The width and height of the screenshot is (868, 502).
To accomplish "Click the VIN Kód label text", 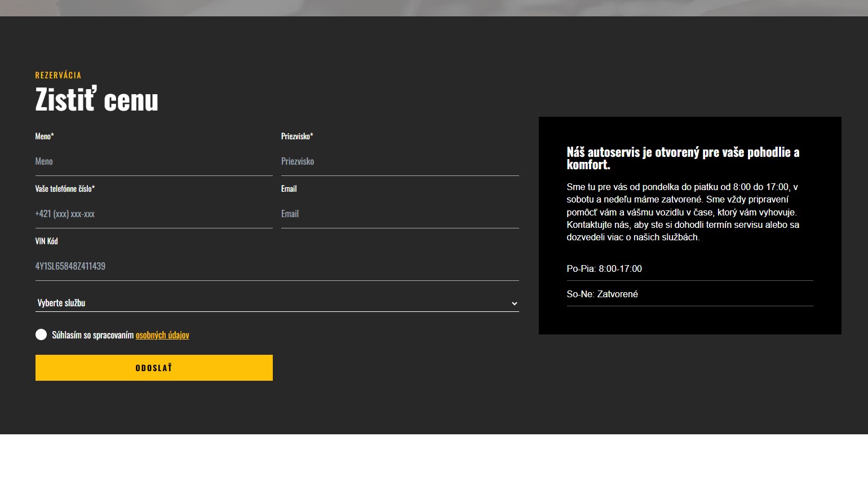I will pos(46,241).
